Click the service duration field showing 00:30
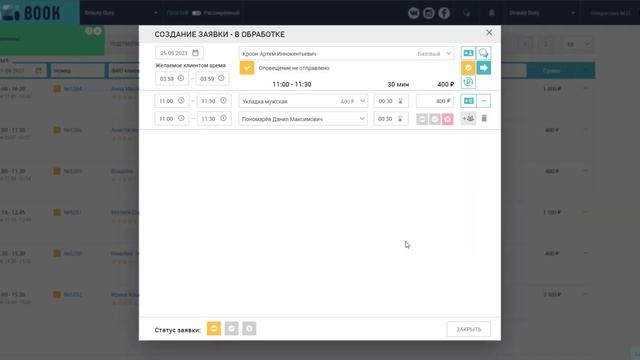This screenshot has width=640, height=360. [391, 101]
